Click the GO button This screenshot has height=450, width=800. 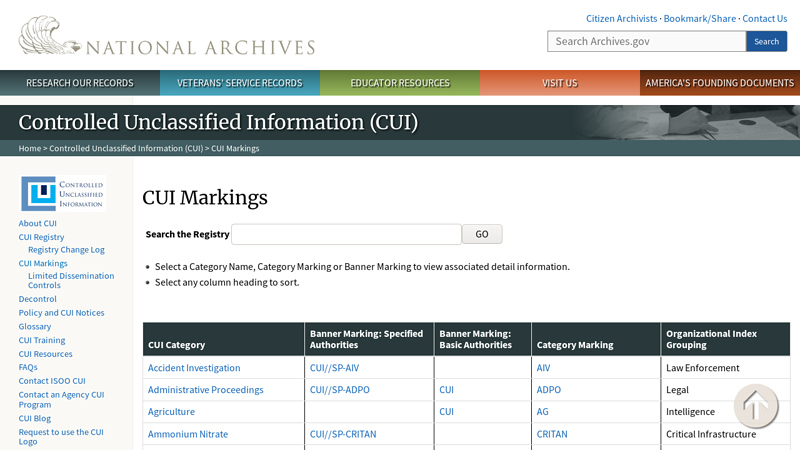[x=482, y=234]
